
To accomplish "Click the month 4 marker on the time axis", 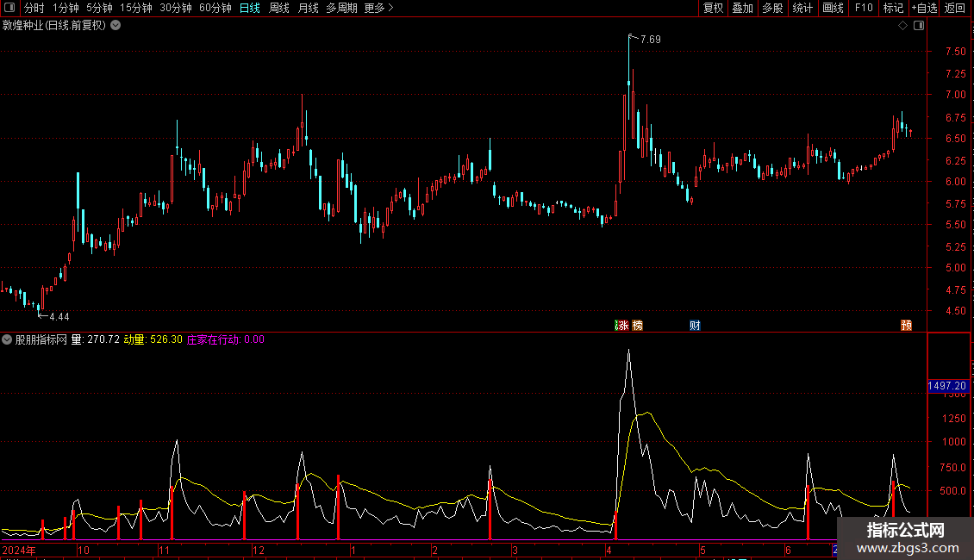I will [609, 550].
